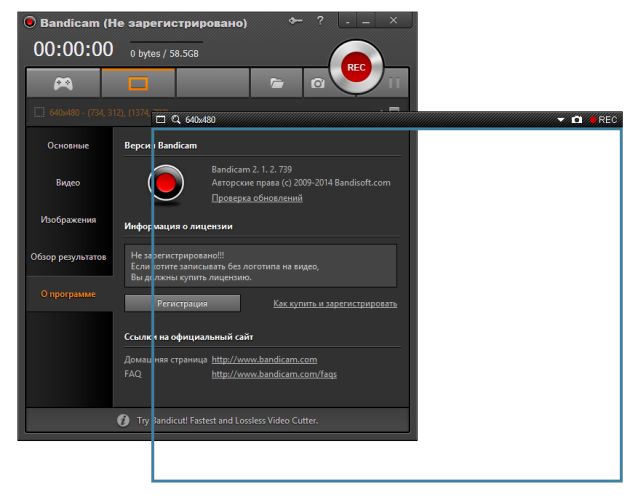Minimize to tray with the small dash button
This screenshot has height=500, width=638.
point(348,21)
